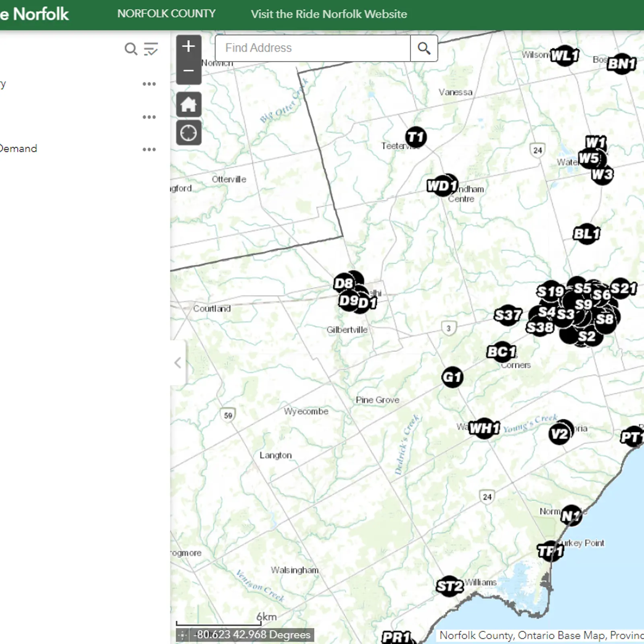Image resolution: width=644 pixels, height=644 pixels.
Task: Open the first layer's three-dot options menu
Action: (149, 83)
